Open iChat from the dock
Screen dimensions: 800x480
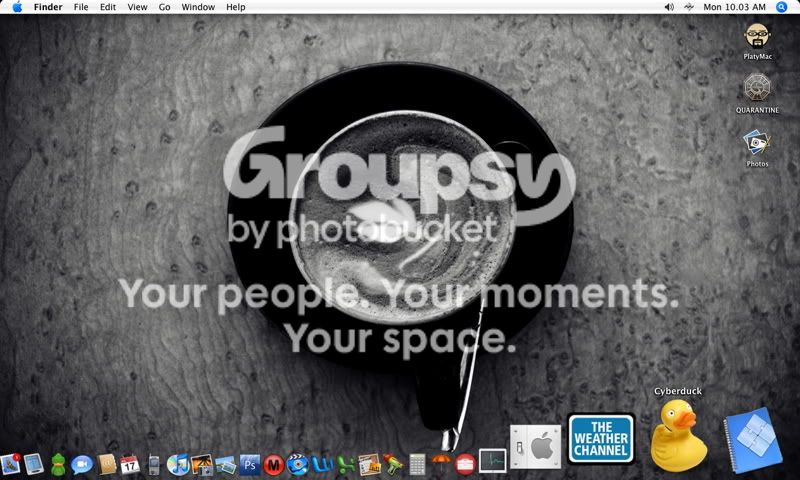tap(82, 465)
